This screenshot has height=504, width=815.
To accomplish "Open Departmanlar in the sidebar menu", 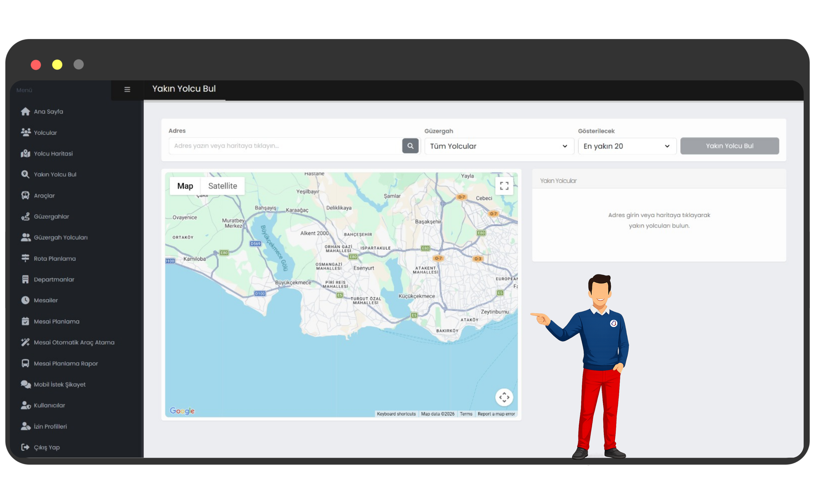I will 54,279.
